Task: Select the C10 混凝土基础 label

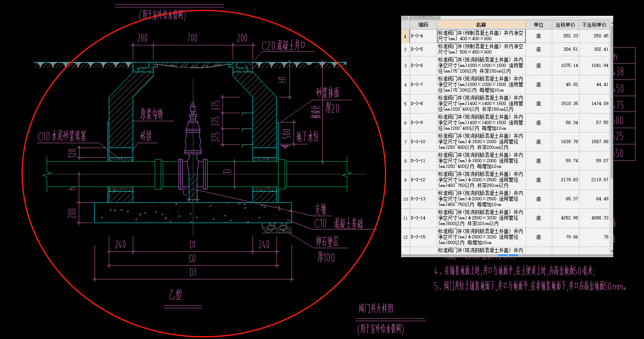Action: point(339,223)
